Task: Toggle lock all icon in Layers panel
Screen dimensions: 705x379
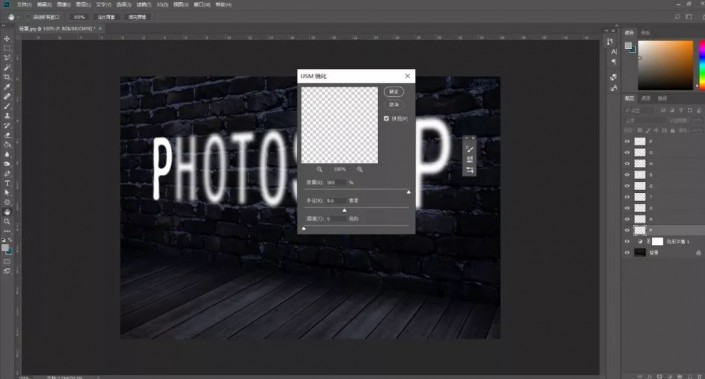Action: click(673, 130)
